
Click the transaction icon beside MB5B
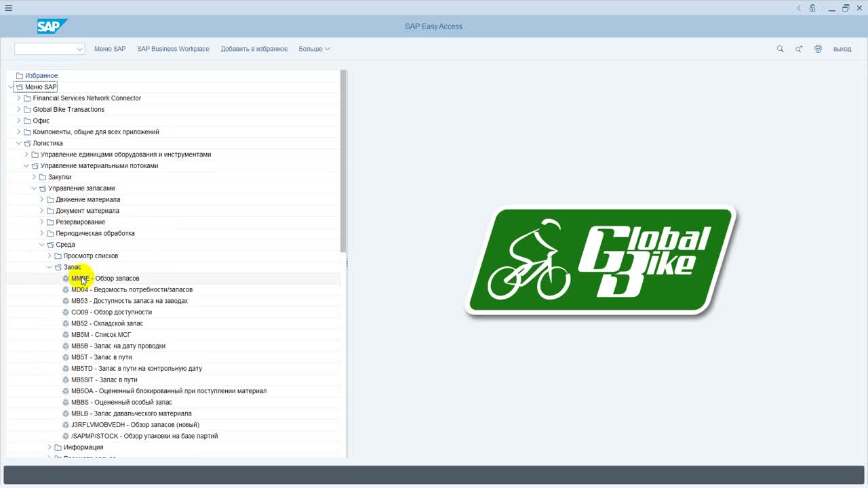click(x=66, y=346)
